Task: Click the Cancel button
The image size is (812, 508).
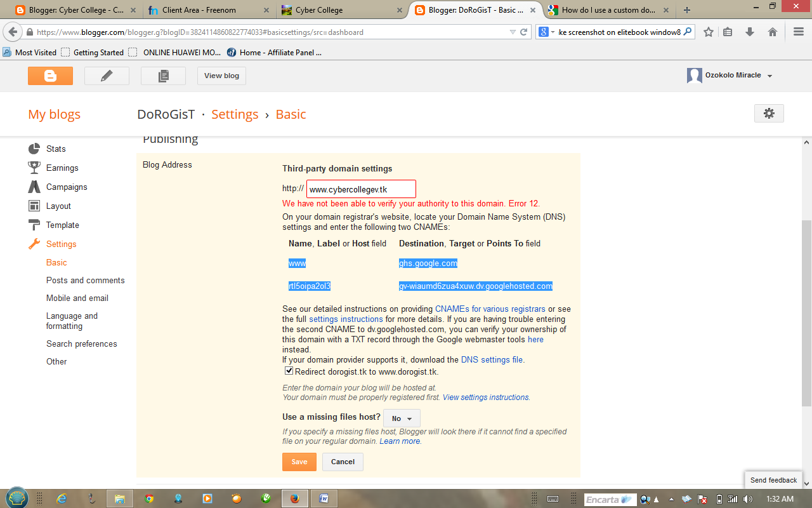Action: click(x=343, y=462)
